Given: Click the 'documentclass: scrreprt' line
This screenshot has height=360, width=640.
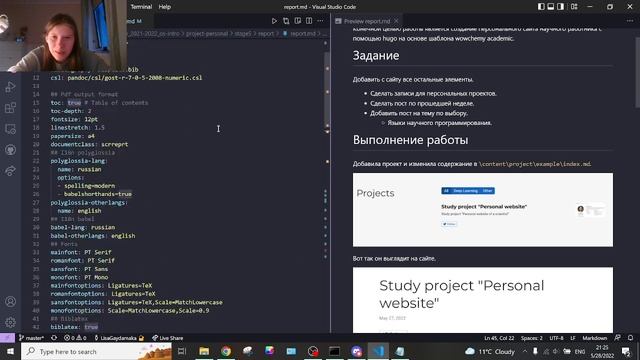Looking at the screenshot, I should click(89, 144).
